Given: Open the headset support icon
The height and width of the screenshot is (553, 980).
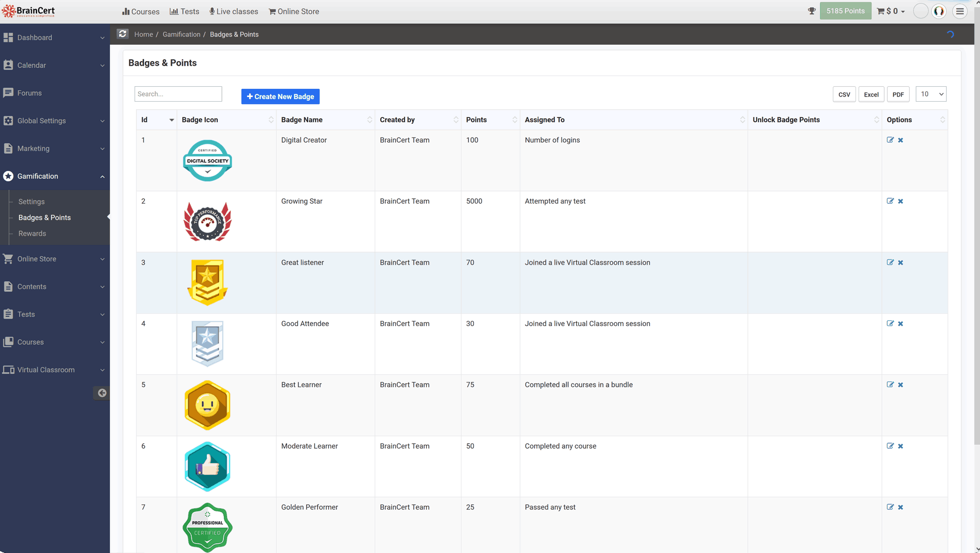Looking at the screenshot, I should pos(939,11).
